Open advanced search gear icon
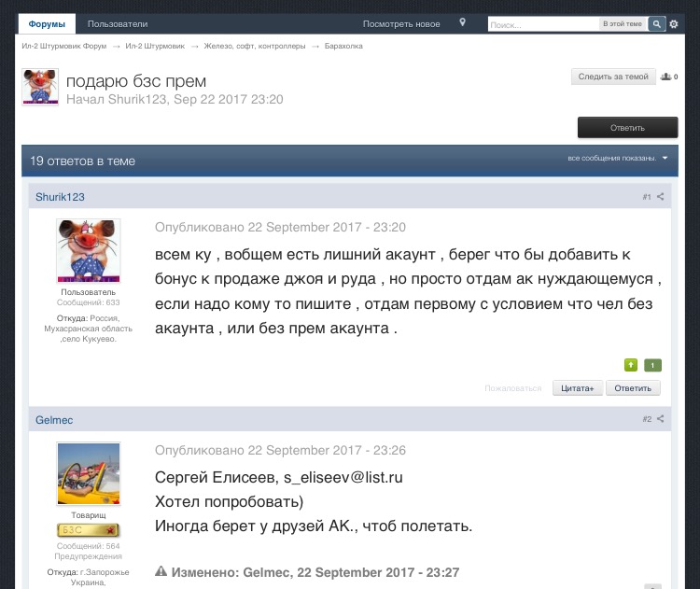700x589 pixels. [x=674, y=24]
